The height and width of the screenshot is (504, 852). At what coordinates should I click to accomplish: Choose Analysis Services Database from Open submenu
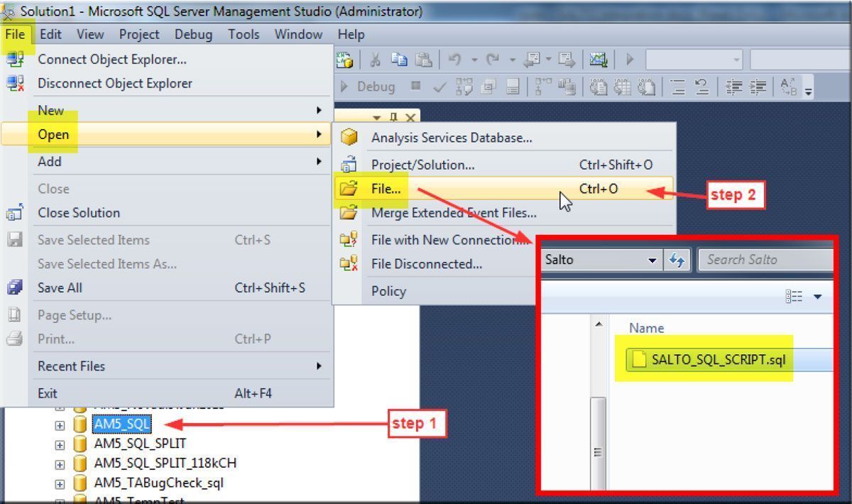click(505, 138)
